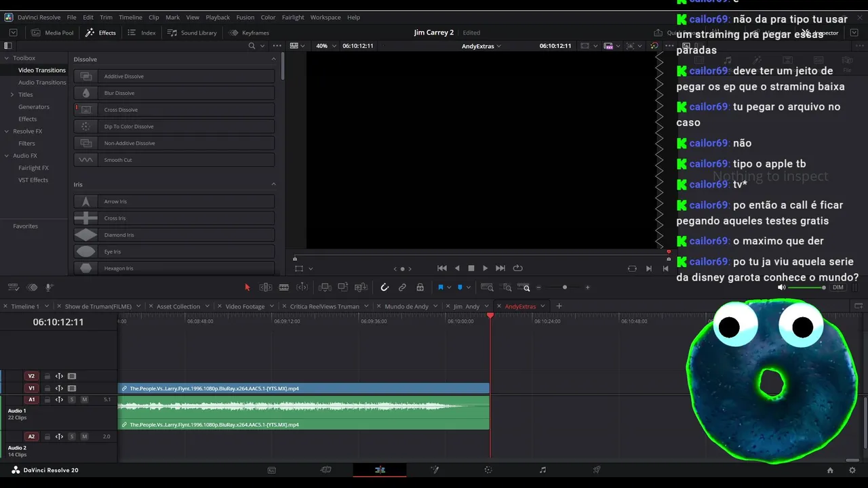Switch to the Video Footage timeline tab

pos(245,306)
